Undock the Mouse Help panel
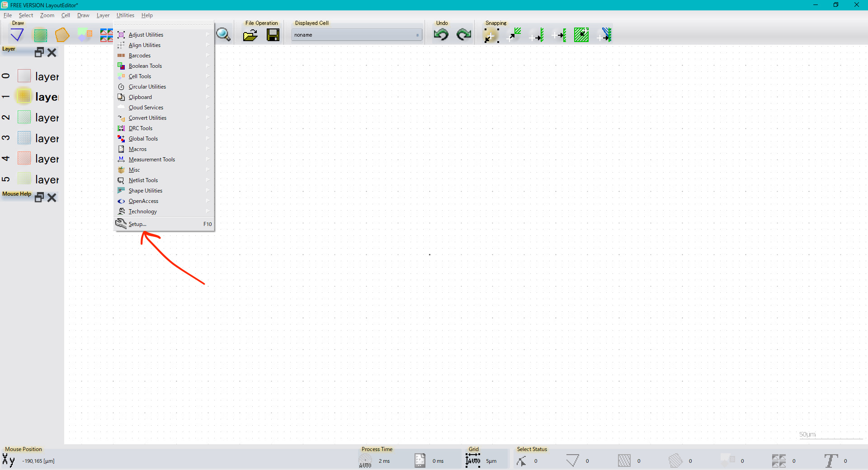The width and height of the screenshot is (868, 470). (39, 197)
